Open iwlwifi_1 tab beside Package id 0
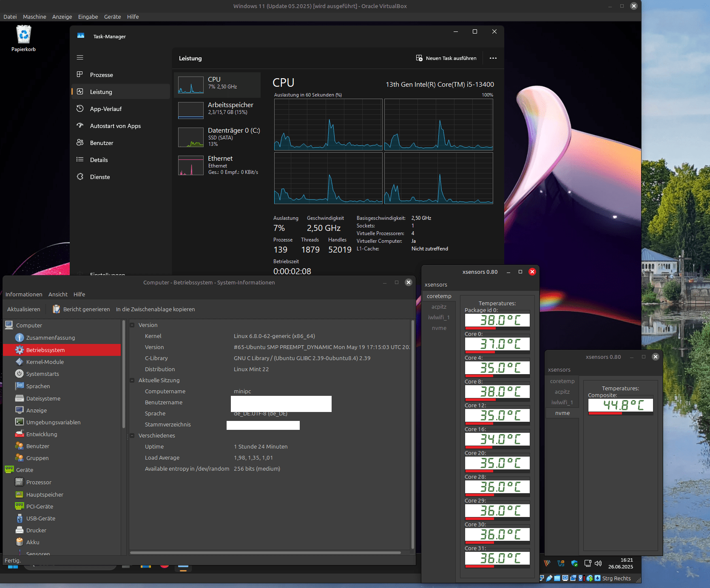Screen dimensions: 710x588 point(439,318)
